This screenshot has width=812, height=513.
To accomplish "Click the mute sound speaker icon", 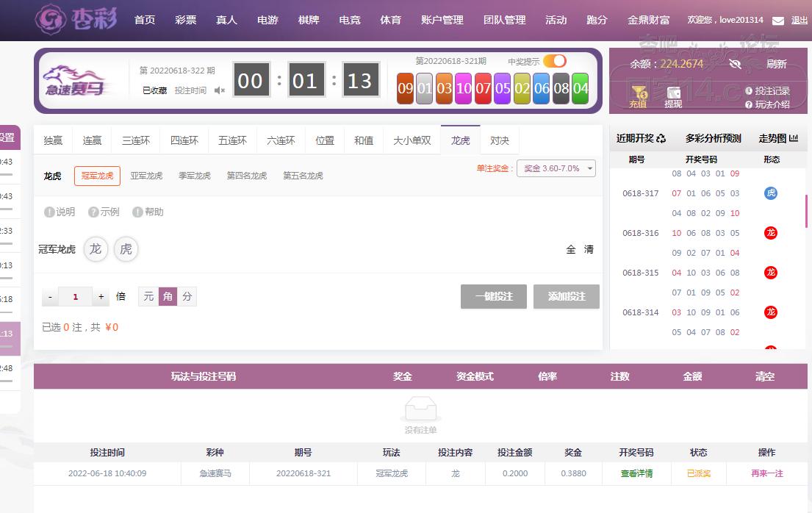I will (219, 90).
